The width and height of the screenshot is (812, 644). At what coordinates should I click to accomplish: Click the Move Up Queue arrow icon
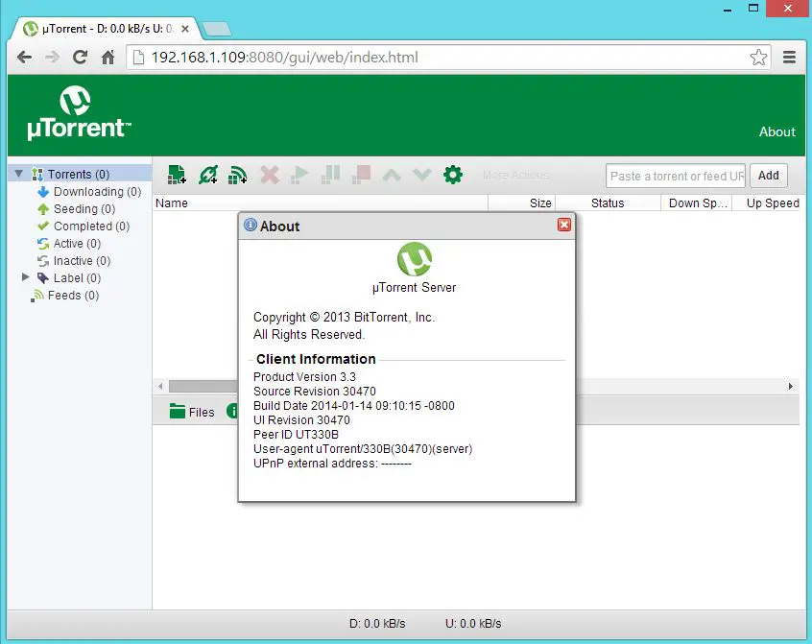392,175
